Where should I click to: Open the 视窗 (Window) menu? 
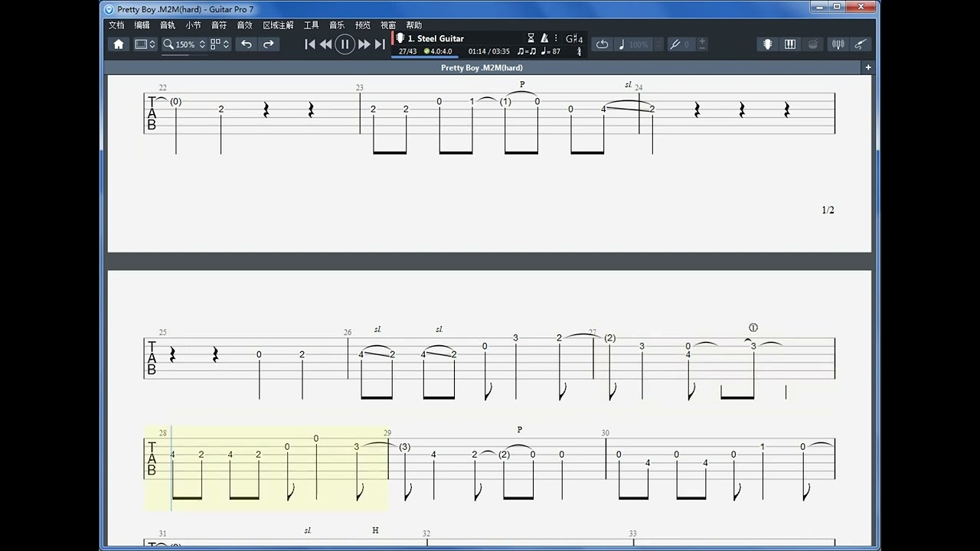click(x=388, y=25)
